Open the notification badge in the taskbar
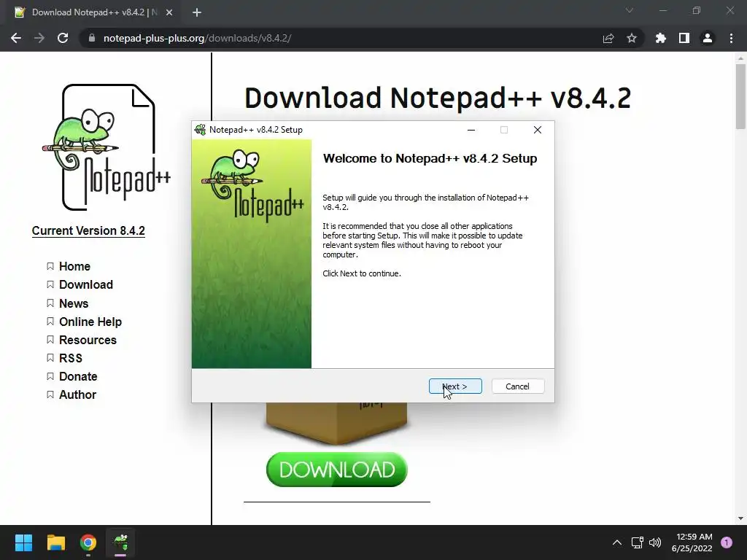Image resolution: width=747 pixels, height=560 pixels. point(727,542)
